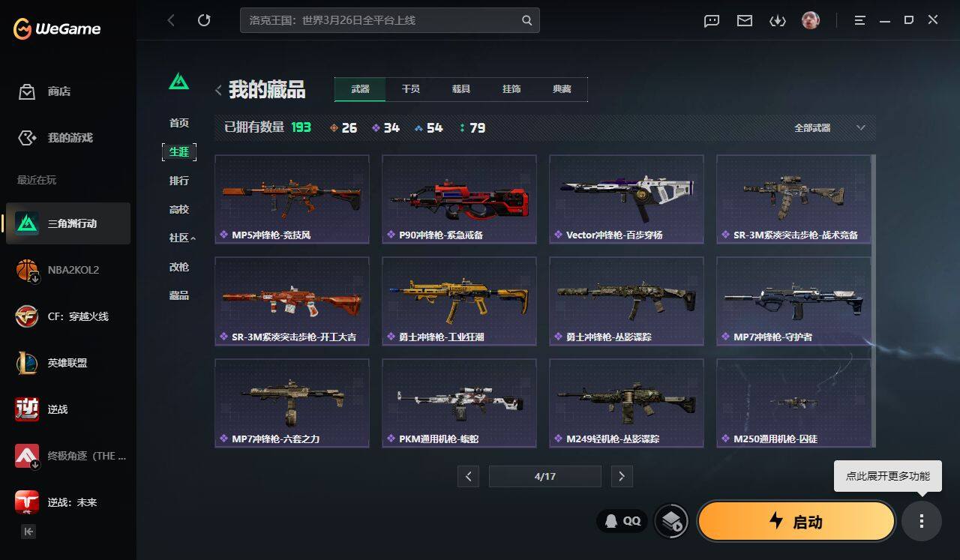The height and width of the screenshot is (560, 960).
Task: Expand the 社区 menu item
Action: [182, 238]
